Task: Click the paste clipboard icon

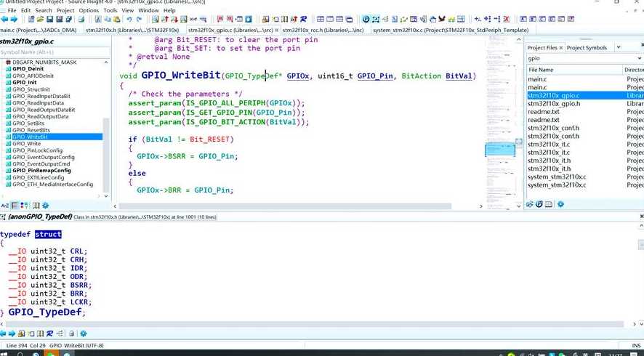Action: click(x=116, y=20)
